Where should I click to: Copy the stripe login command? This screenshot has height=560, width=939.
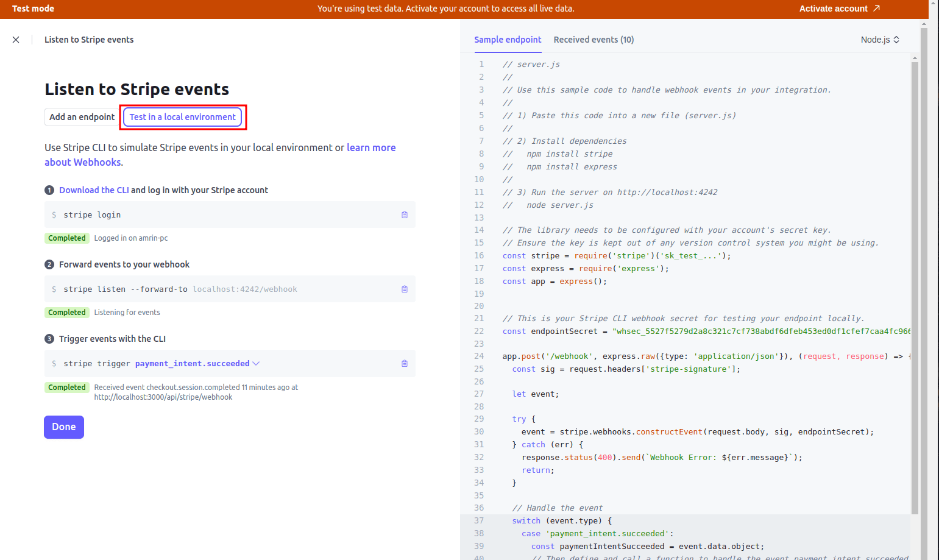tap(404, 214)
